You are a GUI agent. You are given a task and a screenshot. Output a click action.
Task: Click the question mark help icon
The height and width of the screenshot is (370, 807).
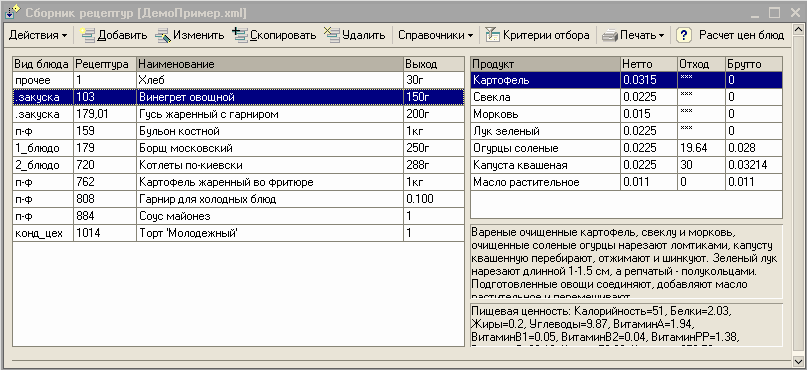pyautogui.click(x=683, y=35)
